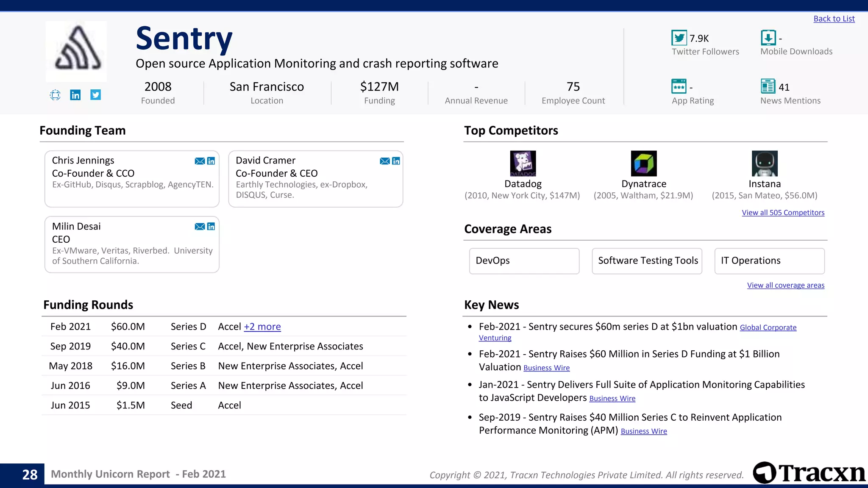Click the 7.9K Twitter followers value

coord(699,39)
